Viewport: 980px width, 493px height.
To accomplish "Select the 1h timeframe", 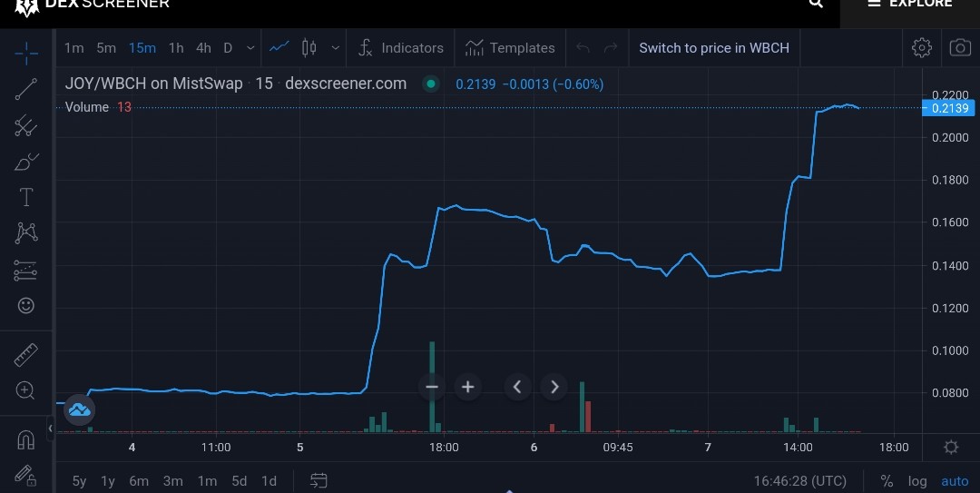I will coord(176,47).
